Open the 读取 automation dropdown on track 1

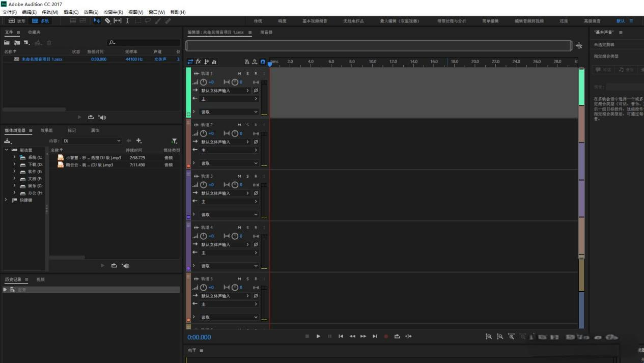tap(229, 112)
